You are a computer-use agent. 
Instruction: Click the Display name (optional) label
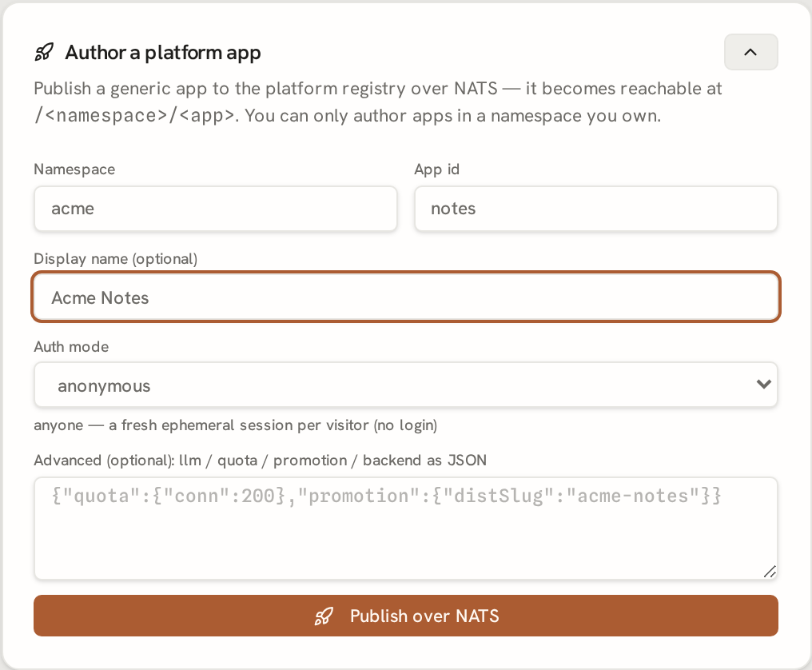(115, 258)
